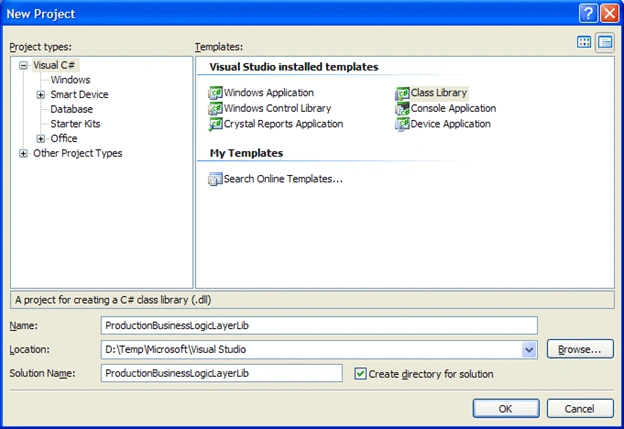
Task: Select the Device Application template icon
Action: [402, 124]
